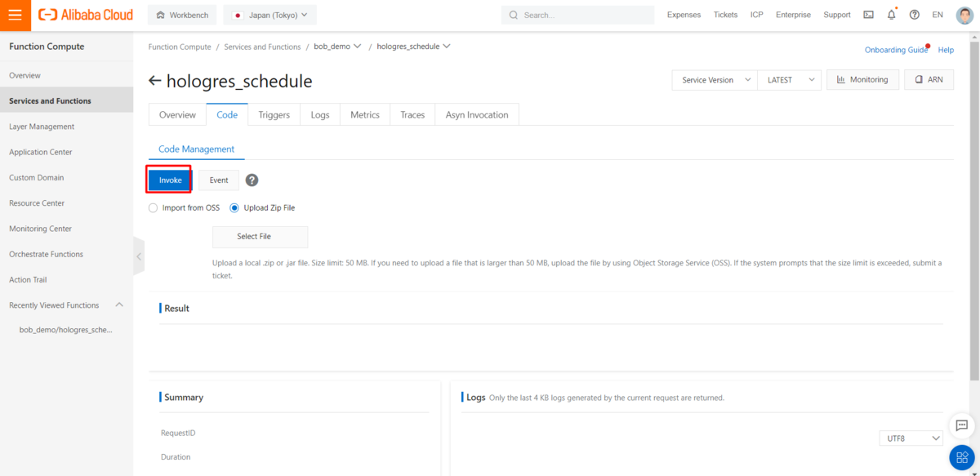Go back using the arrow beside hologres_schedule
The width and height of the screenshot is (980, 476).
click(x=155, y=81)
